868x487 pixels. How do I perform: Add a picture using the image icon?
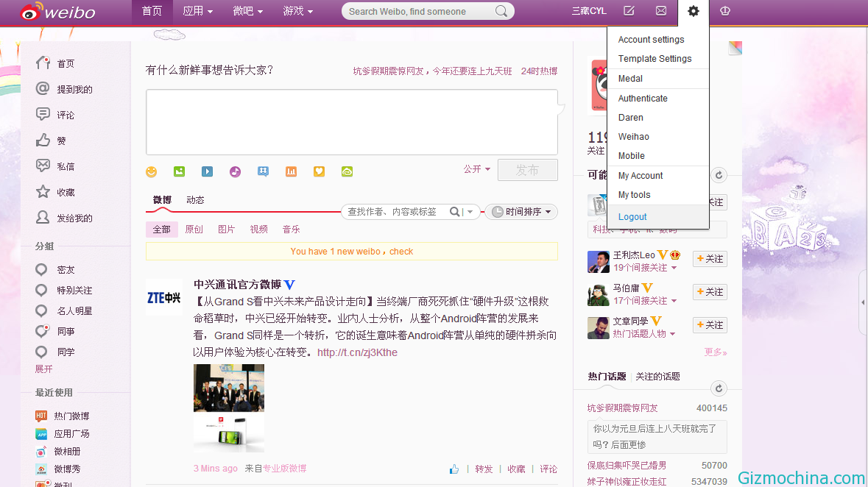click(179, 171)
